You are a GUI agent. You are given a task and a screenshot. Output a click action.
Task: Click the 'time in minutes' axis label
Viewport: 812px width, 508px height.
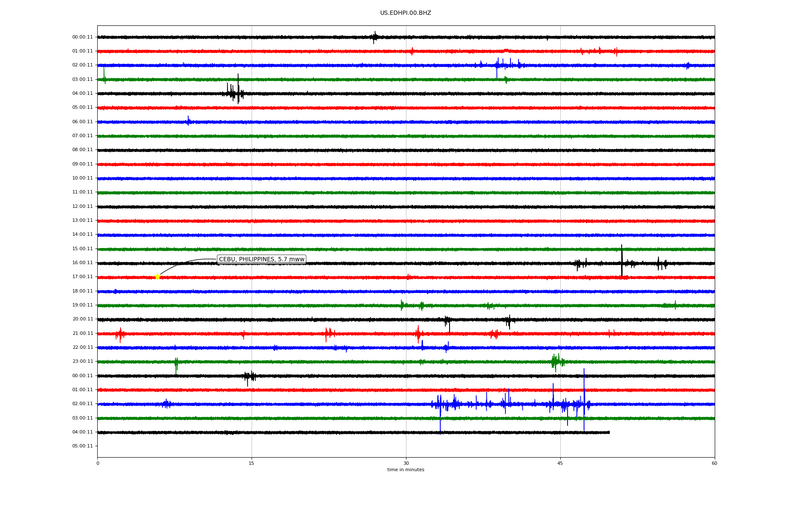coord(406,470)
